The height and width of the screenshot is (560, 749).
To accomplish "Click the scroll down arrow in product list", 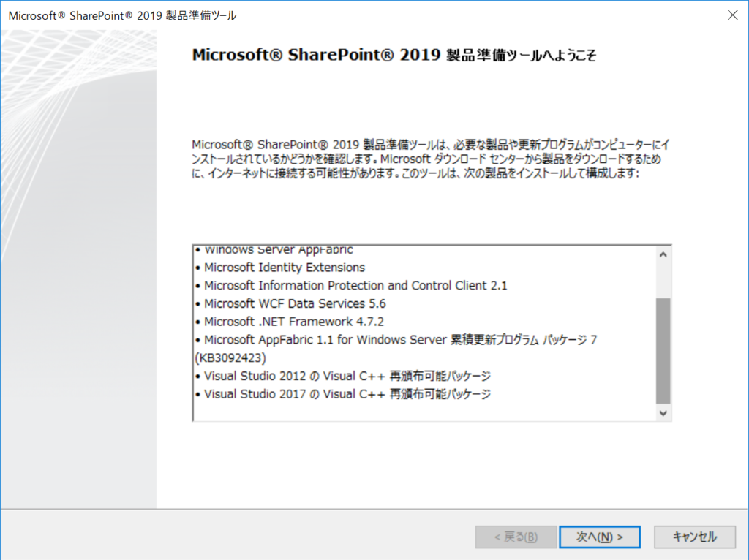I will coord(663,413).
